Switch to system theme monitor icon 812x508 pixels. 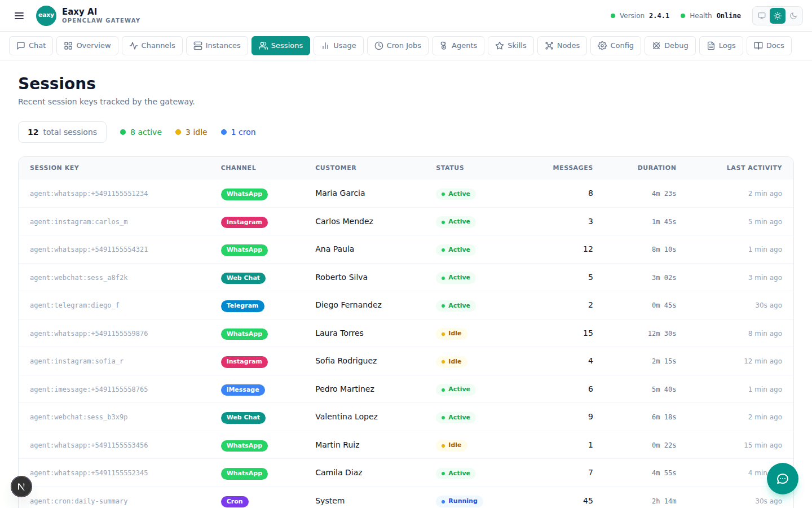click(762, 16)
